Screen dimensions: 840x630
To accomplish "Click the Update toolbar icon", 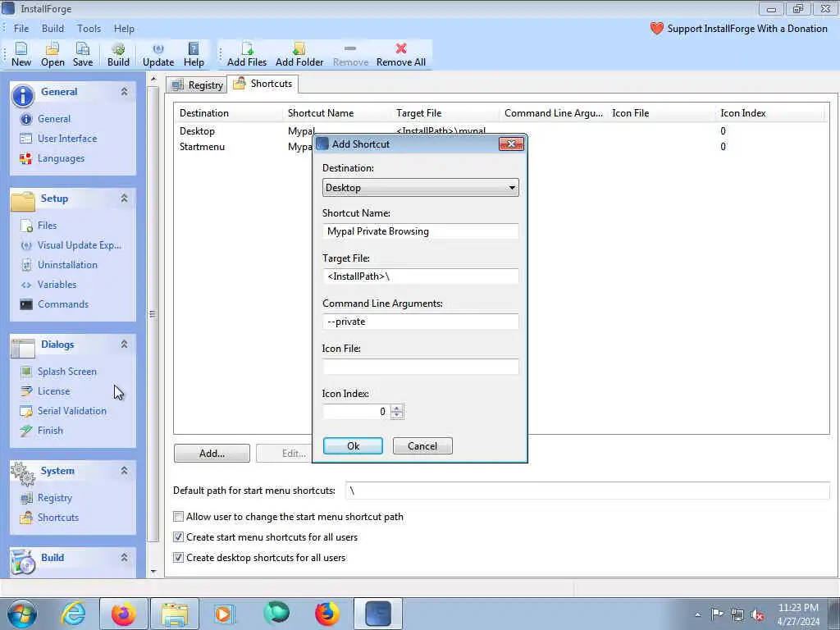I will 158,55.
